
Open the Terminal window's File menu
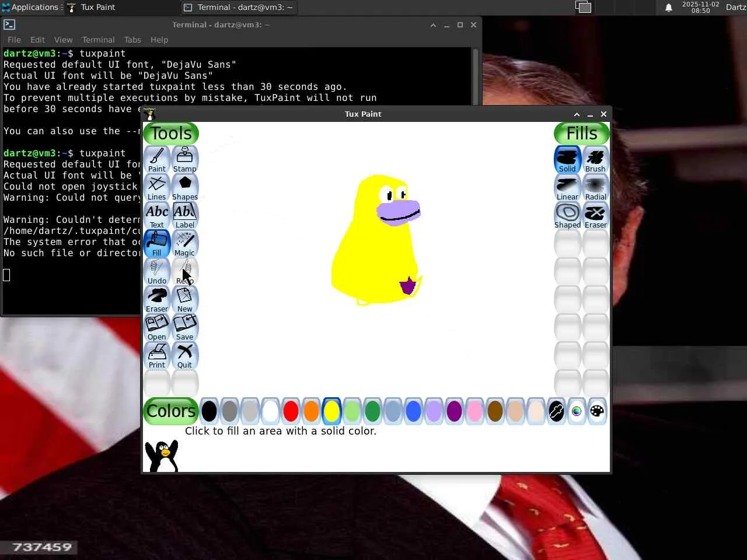14,40
